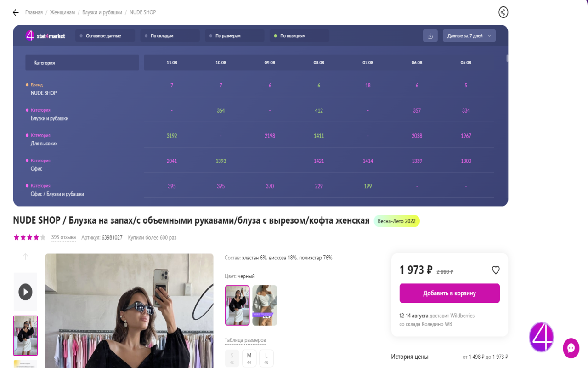This screenshot has height=368, width=588.
Task: Download data with the download icon
Action: (430, 36)
